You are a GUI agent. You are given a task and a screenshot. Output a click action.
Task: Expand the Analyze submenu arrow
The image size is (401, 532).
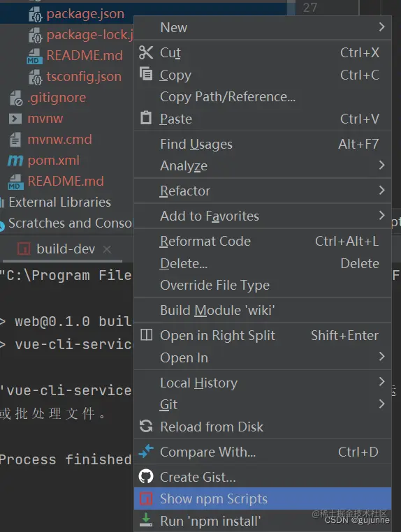[x=381, y=165]
